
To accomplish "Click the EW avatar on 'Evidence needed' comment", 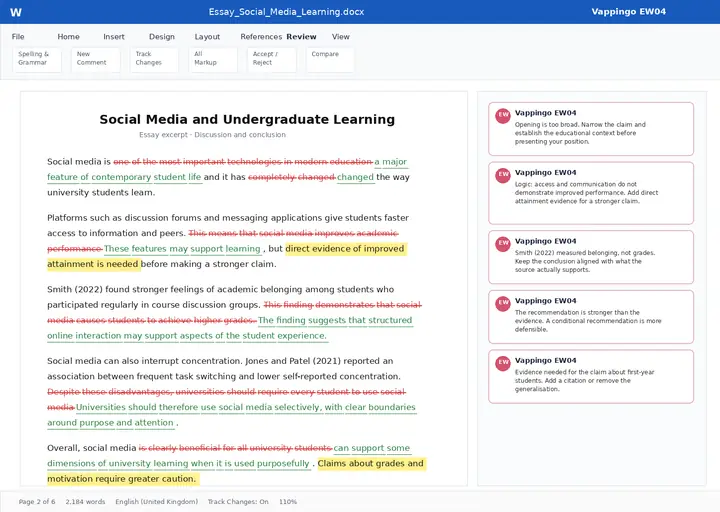I will [503, 363].
